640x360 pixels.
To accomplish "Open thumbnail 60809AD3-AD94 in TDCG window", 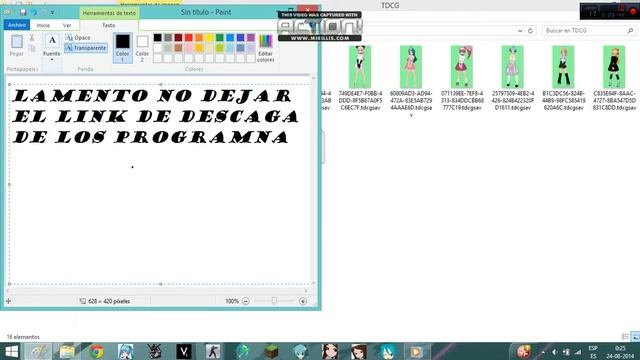I will (x=411, y=67).
